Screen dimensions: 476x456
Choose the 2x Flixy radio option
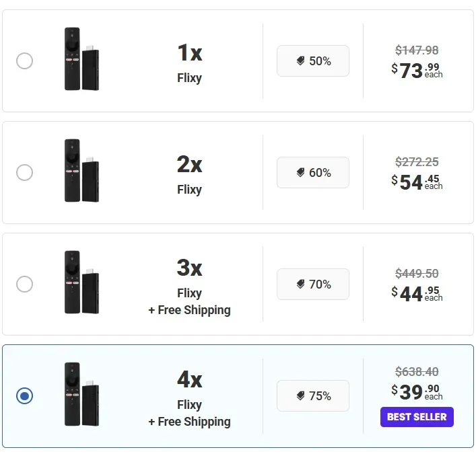pos(24,173)
